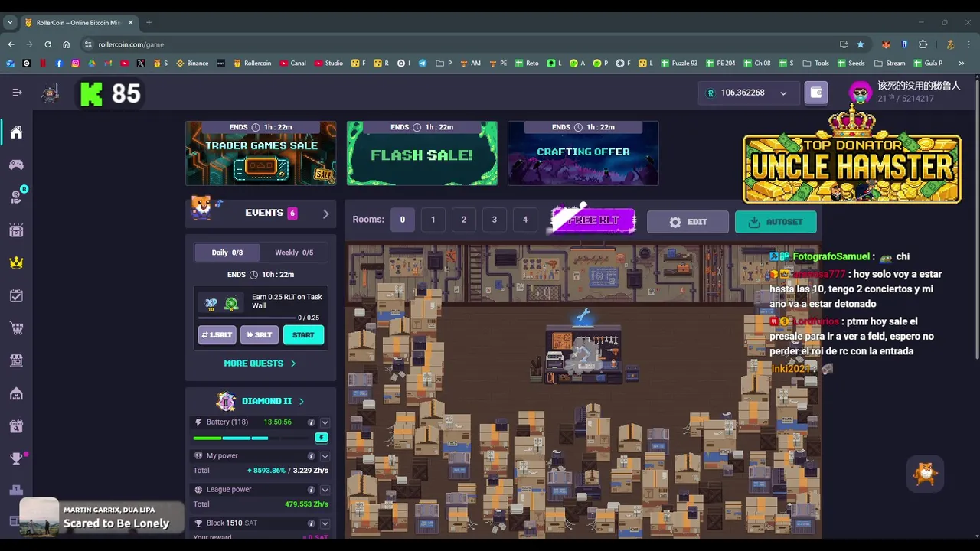This screenshot has height=551, width=980.
Task: Click the battery recharge lightning button
Action: [322, 437]
